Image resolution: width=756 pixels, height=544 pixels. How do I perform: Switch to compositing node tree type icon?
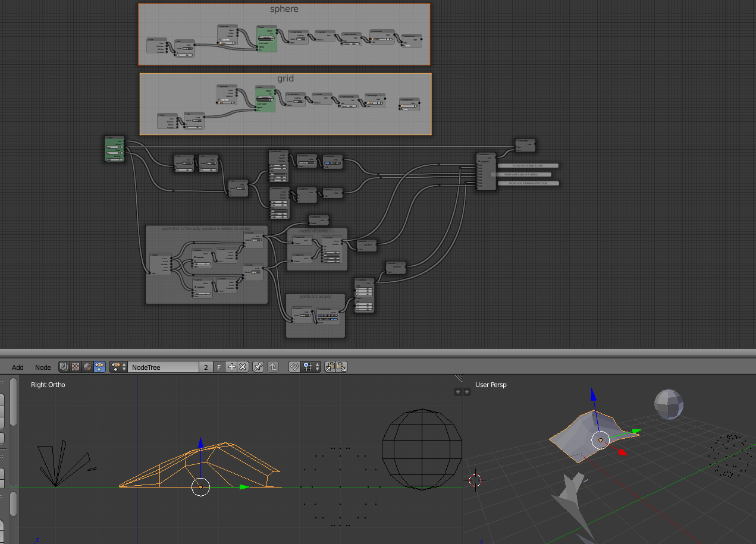[64, 367]
